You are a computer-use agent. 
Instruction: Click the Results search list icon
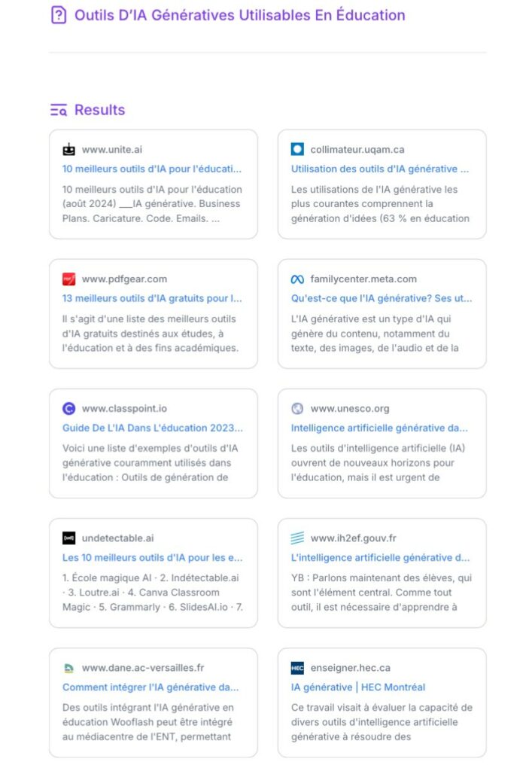tap(58, 110)
